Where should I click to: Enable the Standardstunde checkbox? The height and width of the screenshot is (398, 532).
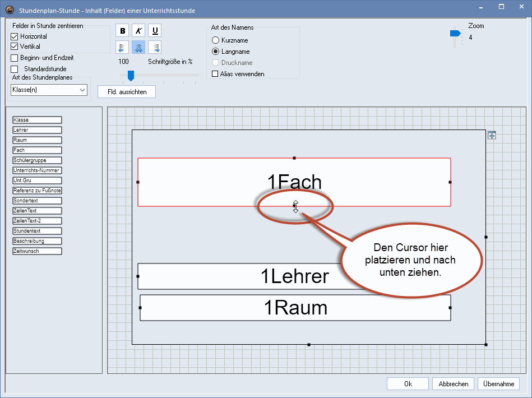pos(14,69)
